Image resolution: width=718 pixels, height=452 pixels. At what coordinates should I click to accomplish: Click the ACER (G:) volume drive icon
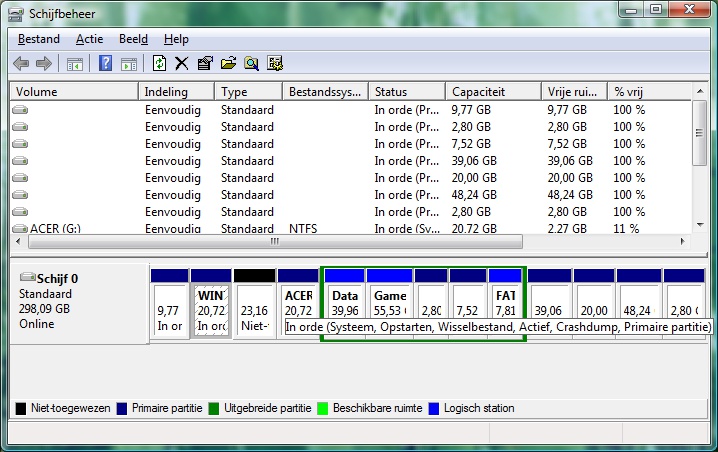click(20, 229)
